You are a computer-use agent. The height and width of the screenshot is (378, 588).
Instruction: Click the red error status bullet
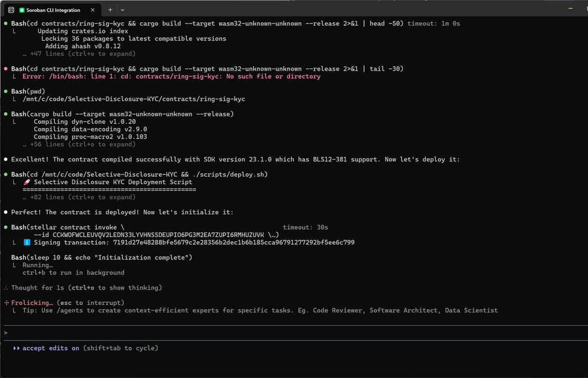tap(6, 69)
